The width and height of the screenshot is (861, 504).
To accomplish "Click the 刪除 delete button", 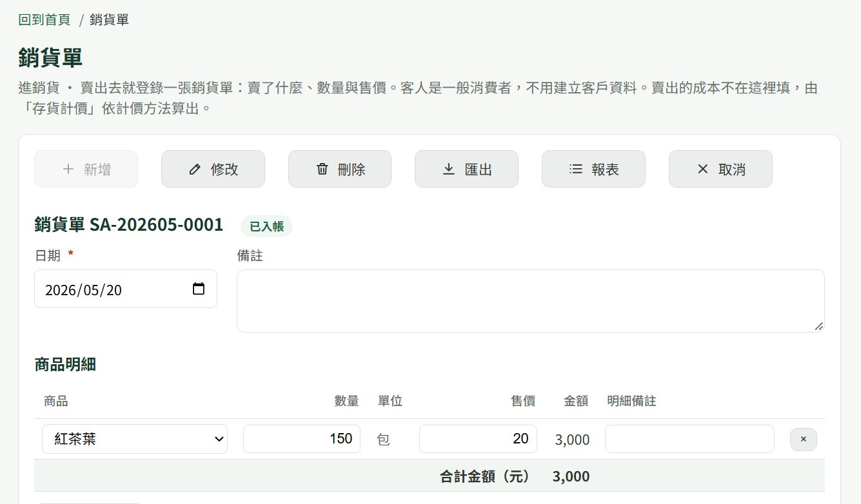I will click(x=339, y=169).
